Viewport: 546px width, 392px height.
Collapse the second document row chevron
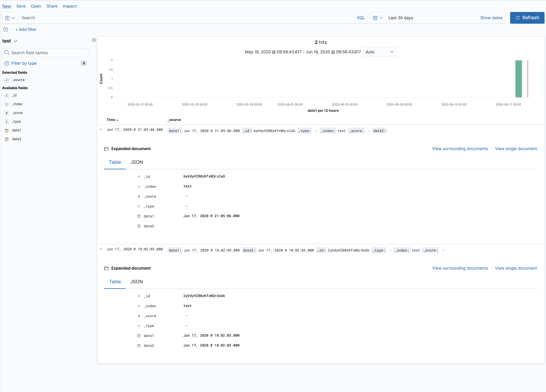pyautogui.click(x=101, y=249)
